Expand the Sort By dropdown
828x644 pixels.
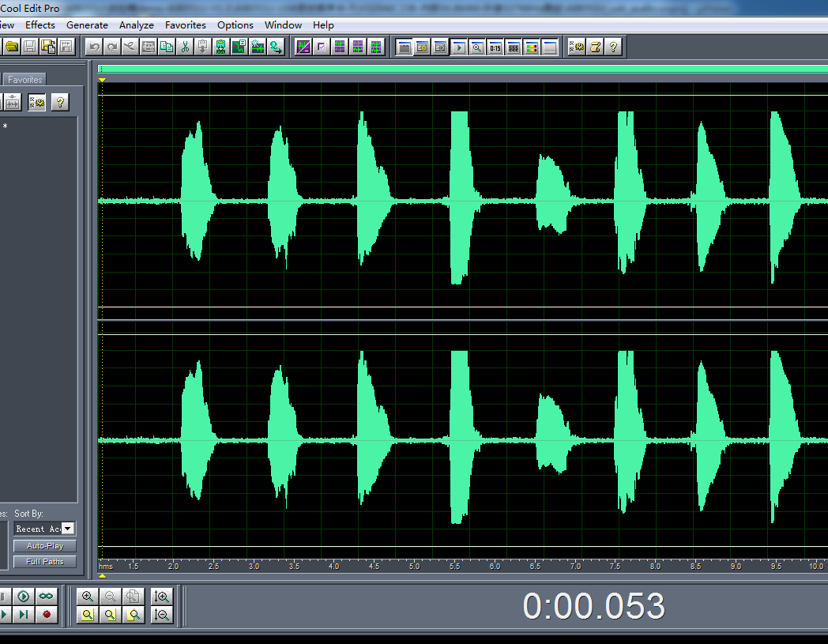pyautogui.click(x=68, y=529)
